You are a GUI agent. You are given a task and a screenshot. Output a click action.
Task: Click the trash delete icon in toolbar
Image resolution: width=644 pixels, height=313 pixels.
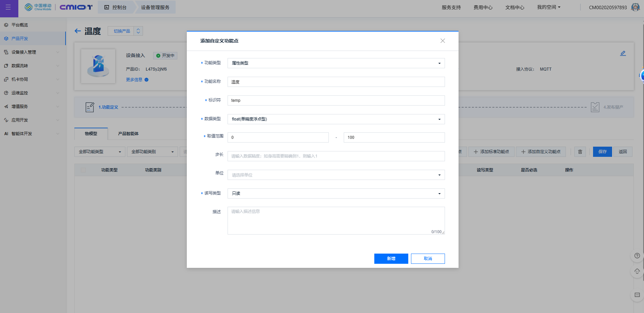(580, 152)
